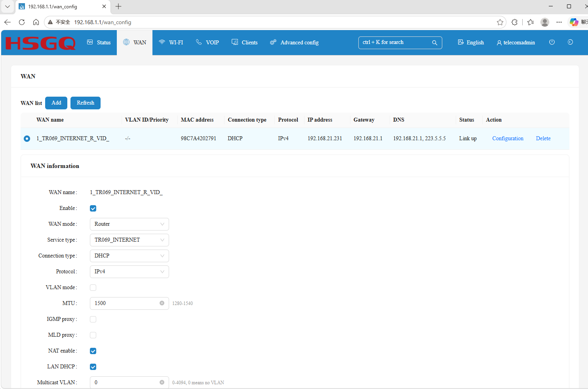The width and height of the screenshot is (588, 389).
Task: Click the not-secure warning icon
Action: [50, 22]
